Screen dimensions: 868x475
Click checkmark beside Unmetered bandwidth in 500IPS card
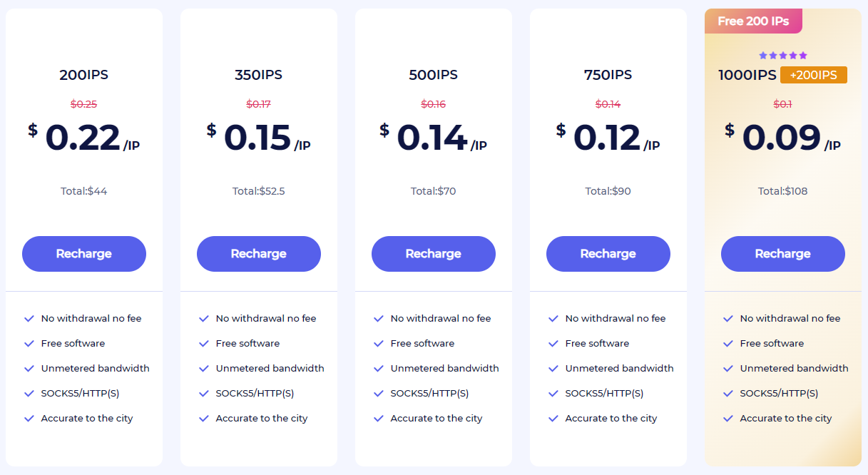(379, 369)
